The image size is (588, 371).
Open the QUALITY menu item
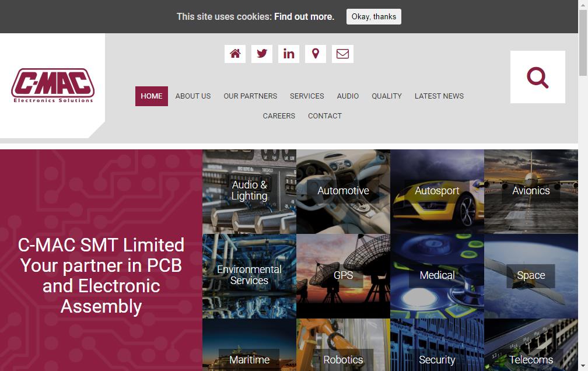click(x=387, y=96)
